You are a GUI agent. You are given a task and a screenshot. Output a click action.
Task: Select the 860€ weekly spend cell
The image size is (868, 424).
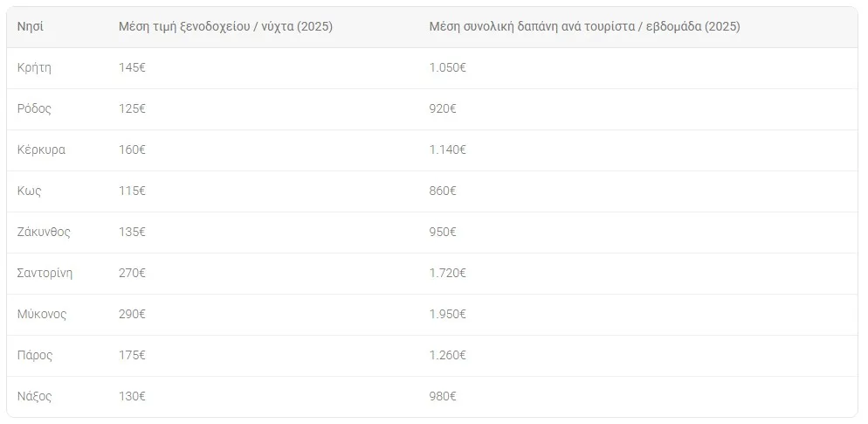pyautogui.click(x=443, y=191)
